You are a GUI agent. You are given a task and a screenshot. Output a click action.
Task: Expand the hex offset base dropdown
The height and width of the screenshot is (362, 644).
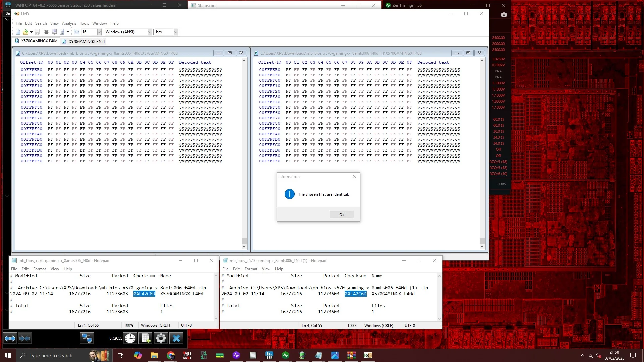point(176,32)
